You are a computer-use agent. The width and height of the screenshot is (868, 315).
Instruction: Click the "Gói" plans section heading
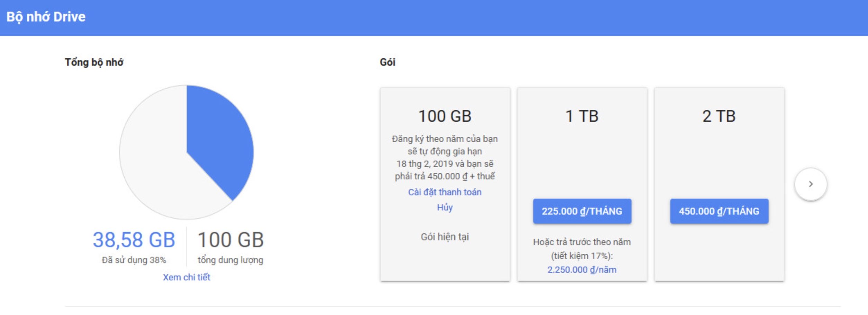[x=387, y=62]
